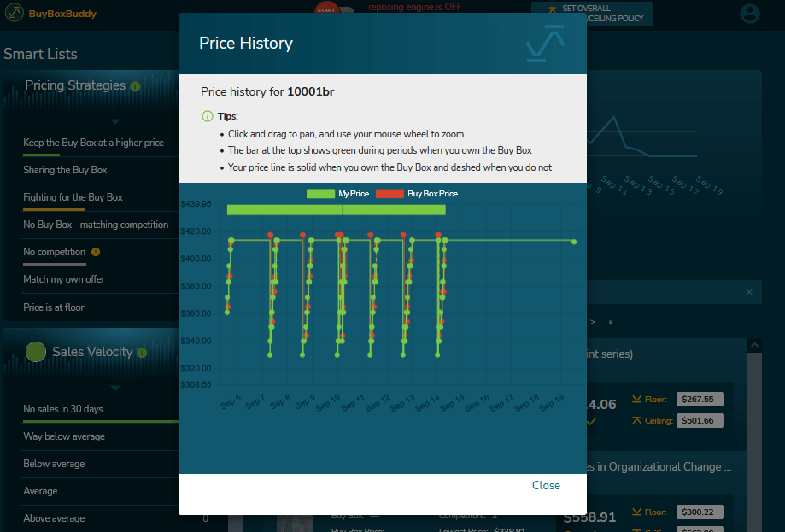
Task: Jump to the last page with double arrow
Action: 611,322
